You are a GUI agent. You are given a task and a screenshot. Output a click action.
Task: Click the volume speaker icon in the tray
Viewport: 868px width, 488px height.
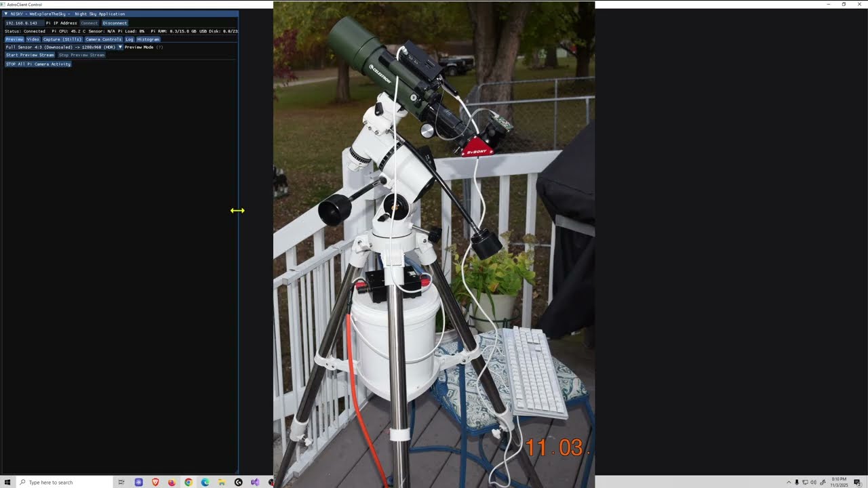[x=813, y=483]
